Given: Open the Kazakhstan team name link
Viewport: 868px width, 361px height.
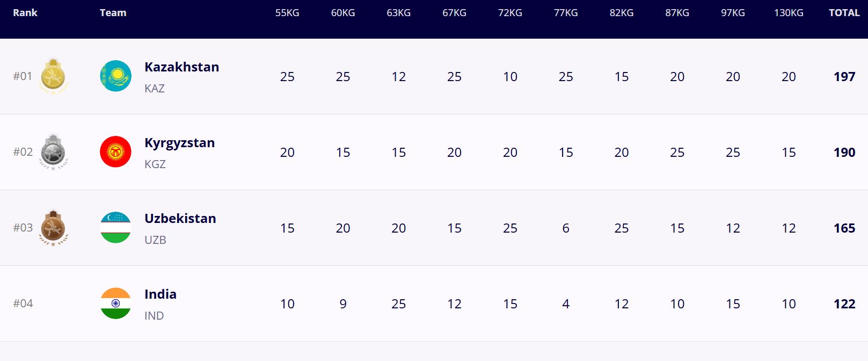Looking at the screenshot, I should coord(181,67).
